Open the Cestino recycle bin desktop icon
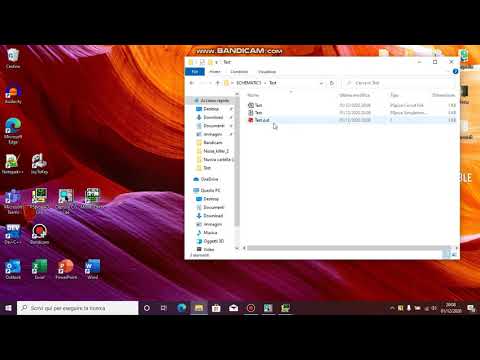The height and width of the screenshot is (360, 480). [13, 58]
